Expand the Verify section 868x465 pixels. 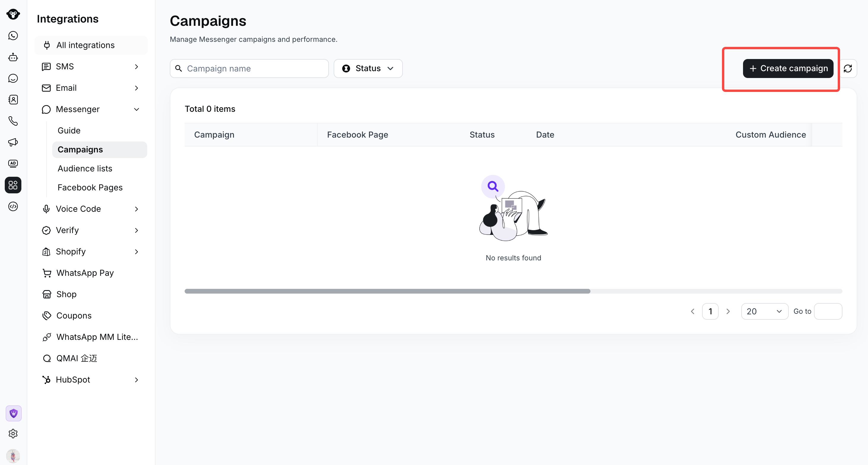[91, 230]
